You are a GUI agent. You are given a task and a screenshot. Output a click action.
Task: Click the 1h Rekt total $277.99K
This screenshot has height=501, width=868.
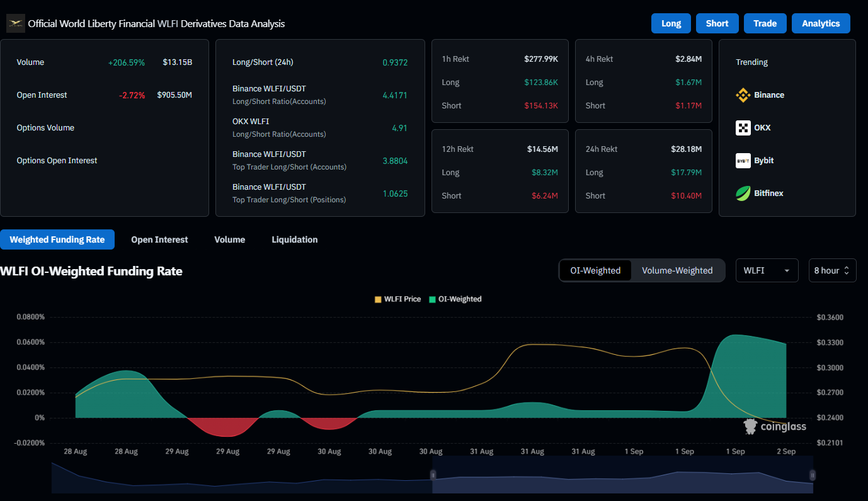[x=541, y=59]
